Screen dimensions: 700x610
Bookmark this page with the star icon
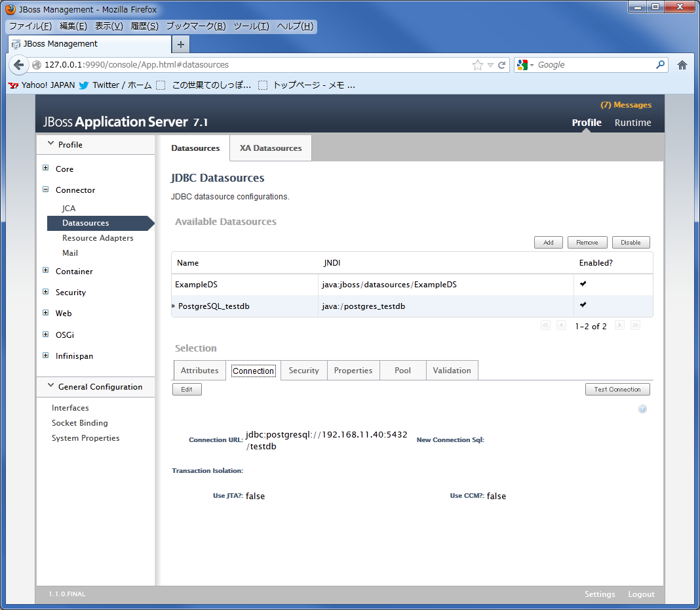[477, 65]
